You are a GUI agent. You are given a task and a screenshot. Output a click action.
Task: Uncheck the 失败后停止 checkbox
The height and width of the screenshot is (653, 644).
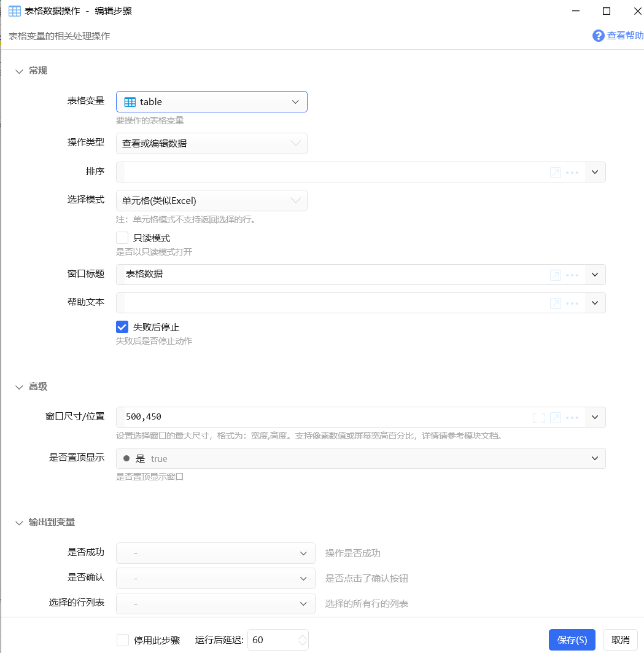pyautogui.click(x=122, y=327)
